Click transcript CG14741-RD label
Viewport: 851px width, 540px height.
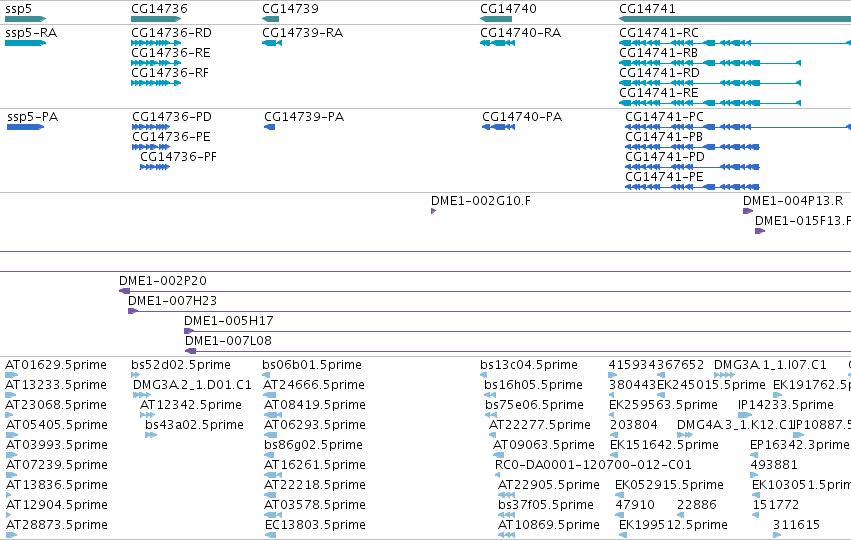point(659,73)
